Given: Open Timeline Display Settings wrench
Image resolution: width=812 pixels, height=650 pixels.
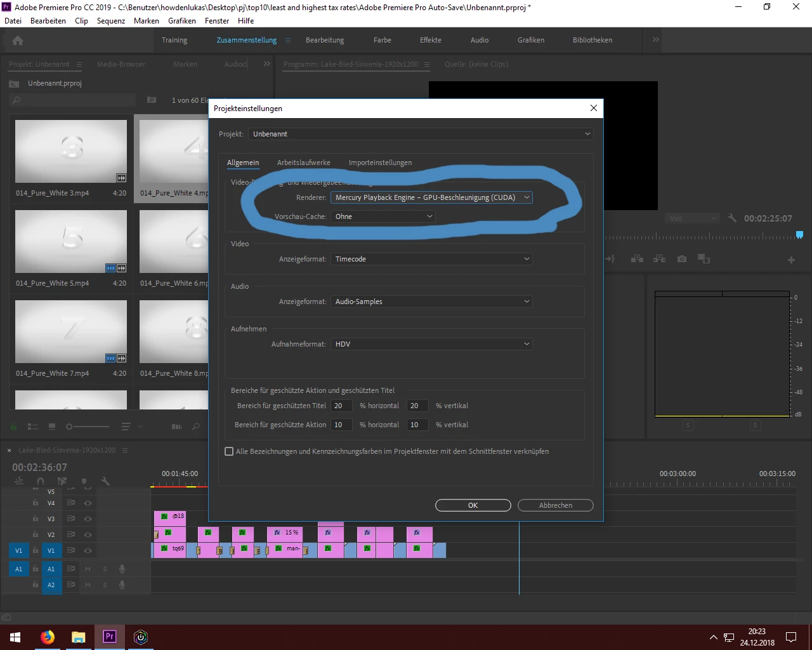Looking at the screenshot, I should tap(105, 481).
